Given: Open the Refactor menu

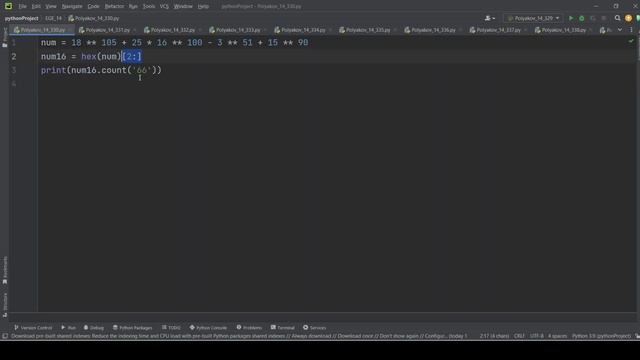Looking at the screenshot, I should pos(114,6).
